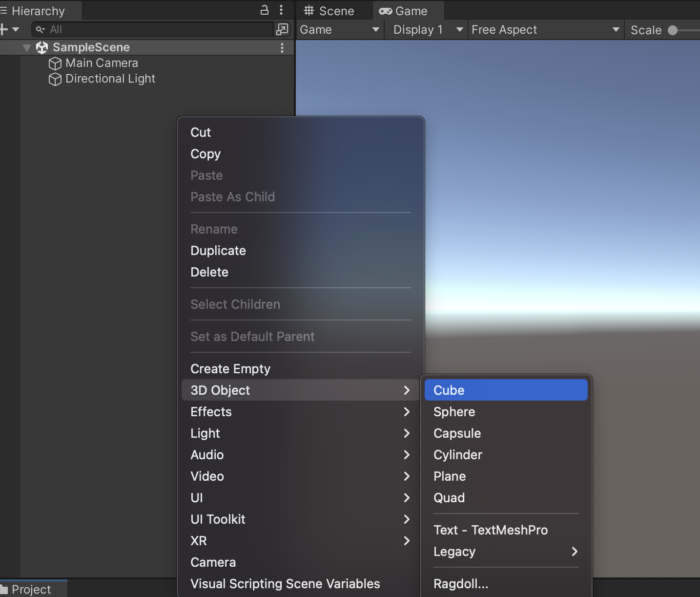
Task: Click the gamepad icon on the Game tab
Action: point(386,10)
